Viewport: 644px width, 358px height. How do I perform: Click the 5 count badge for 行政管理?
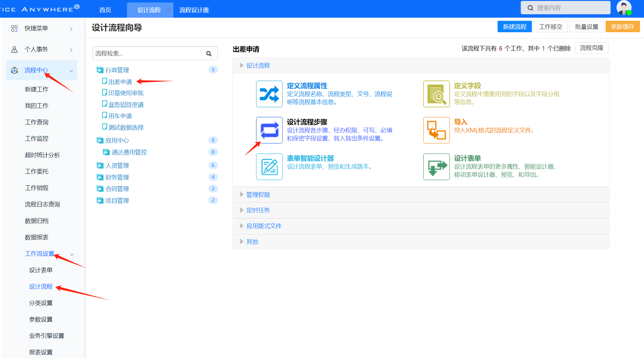pyautogui.click(x=213, y=70)
